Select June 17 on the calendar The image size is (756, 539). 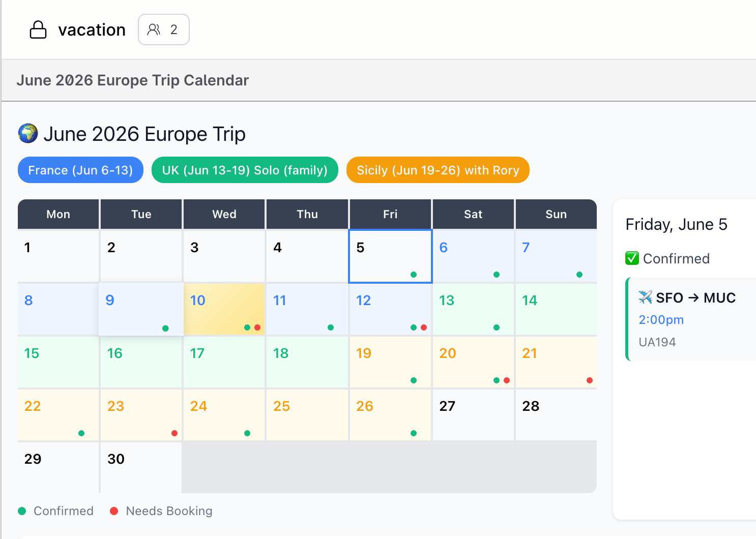pyautogui.click(x=224, y=362)
